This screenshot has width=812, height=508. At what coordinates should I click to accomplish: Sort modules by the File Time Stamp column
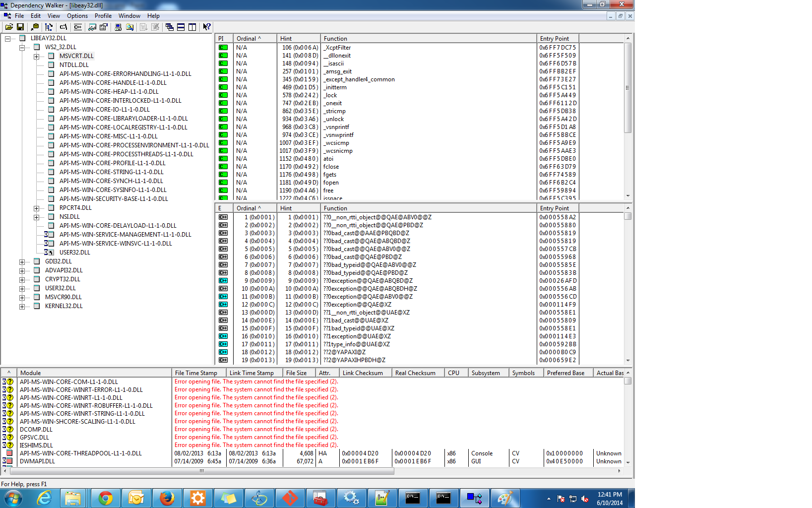196,373
